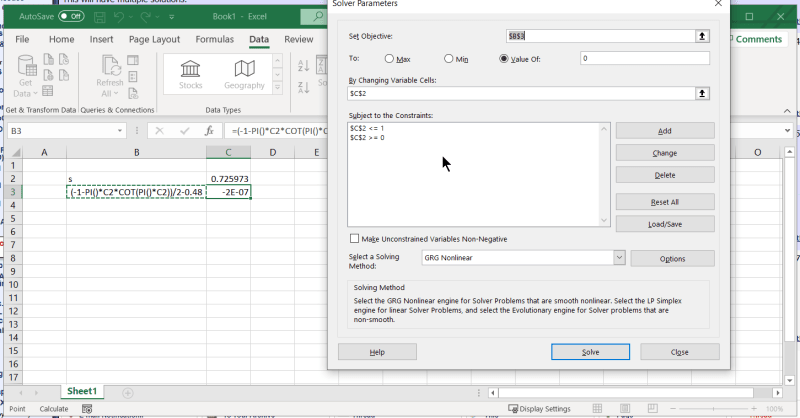Viewport: 800px width, 418px height.
Task: Click the add new sheet plus icon
Action: [128, 392]
